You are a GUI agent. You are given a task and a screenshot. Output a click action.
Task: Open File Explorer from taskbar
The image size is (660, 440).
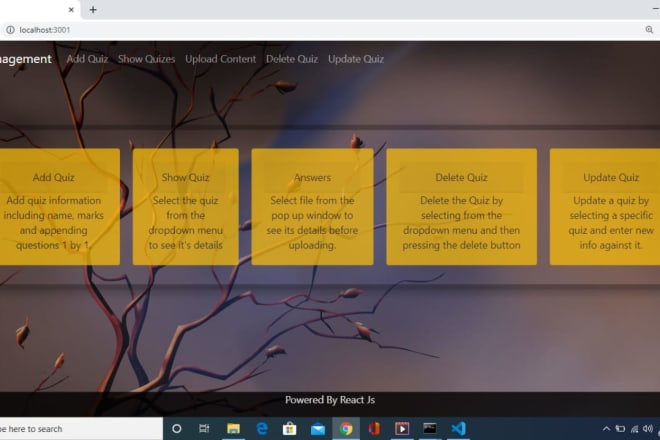[233, 429]
